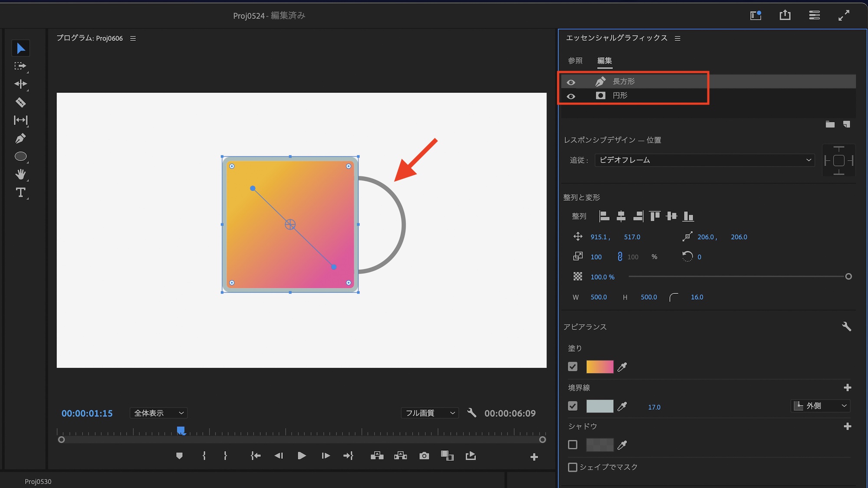The image size is (868, 488).
Task: Select the Ellipse shape tool
Action: click(20, 157)
